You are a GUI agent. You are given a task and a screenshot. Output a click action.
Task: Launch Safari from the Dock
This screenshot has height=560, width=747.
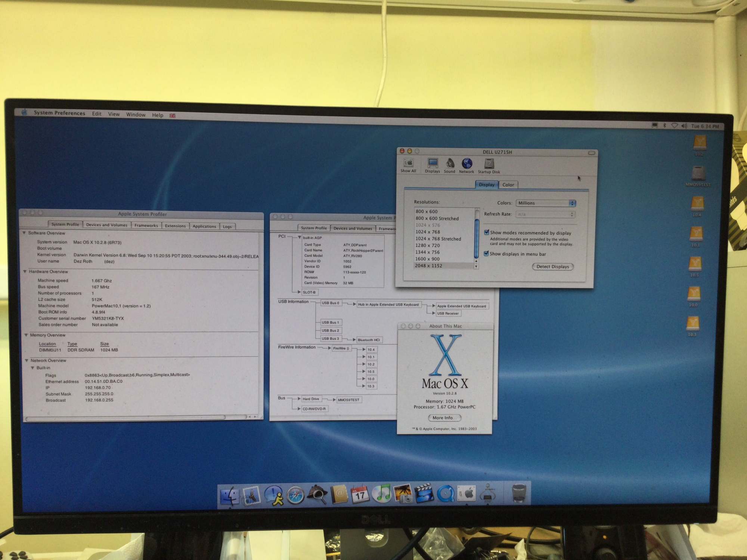[295, 495]
